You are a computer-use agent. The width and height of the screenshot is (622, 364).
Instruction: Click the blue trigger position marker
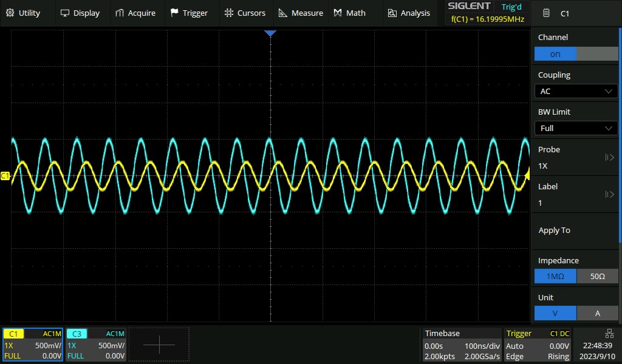(x=270, y=33)
